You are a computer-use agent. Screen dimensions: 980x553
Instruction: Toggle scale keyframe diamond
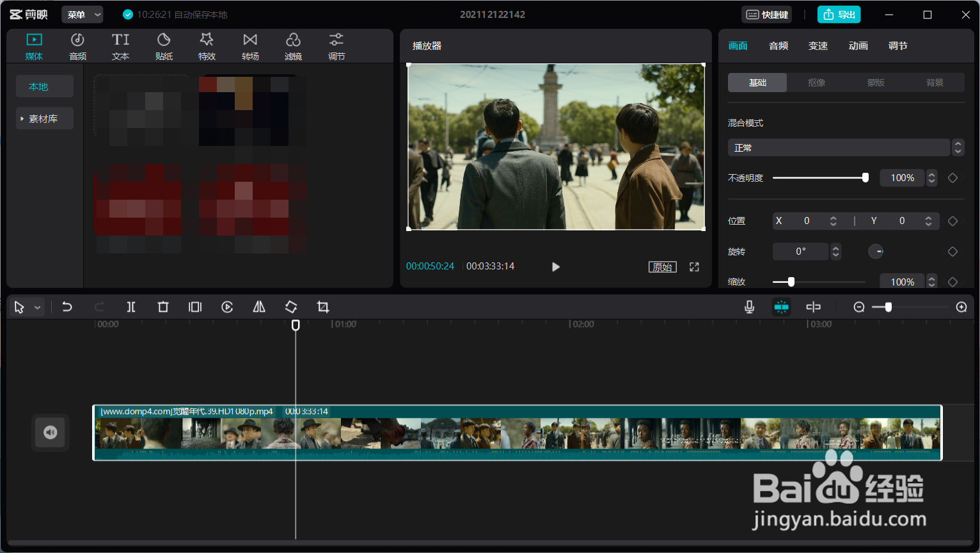click(x=952, y=282)
